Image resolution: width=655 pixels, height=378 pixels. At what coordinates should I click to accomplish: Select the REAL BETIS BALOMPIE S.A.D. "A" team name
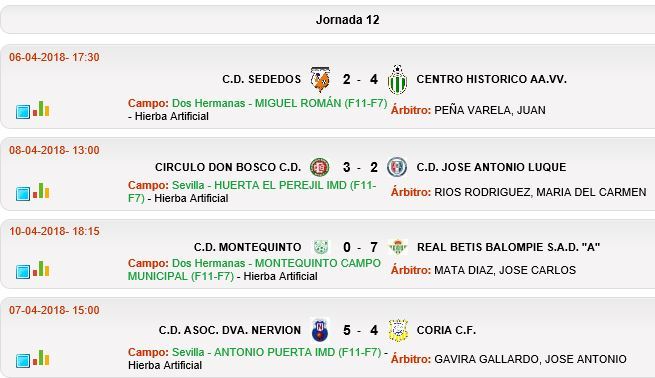[x=508, y=247]
